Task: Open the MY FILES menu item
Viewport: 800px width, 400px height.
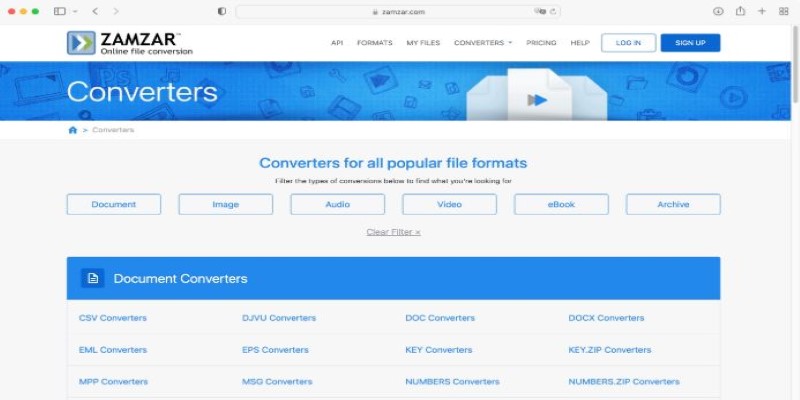Action: coord(423,43)
